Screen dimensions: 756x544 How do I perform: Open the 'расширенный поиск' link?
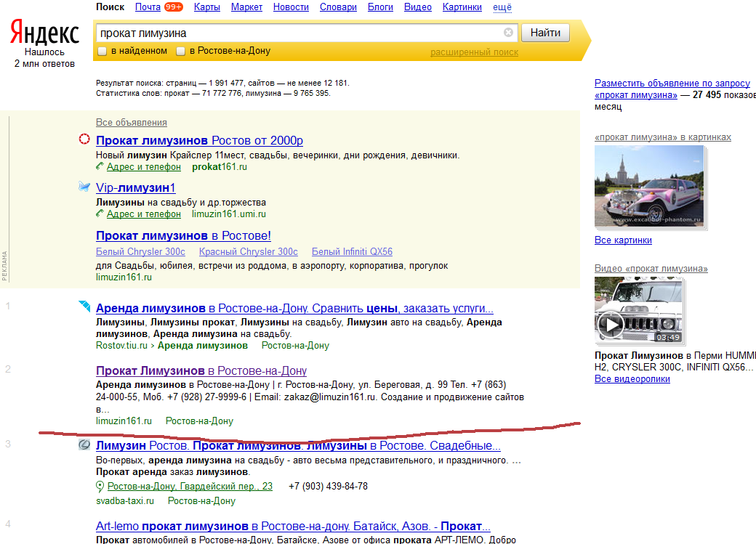coord(475,52)
